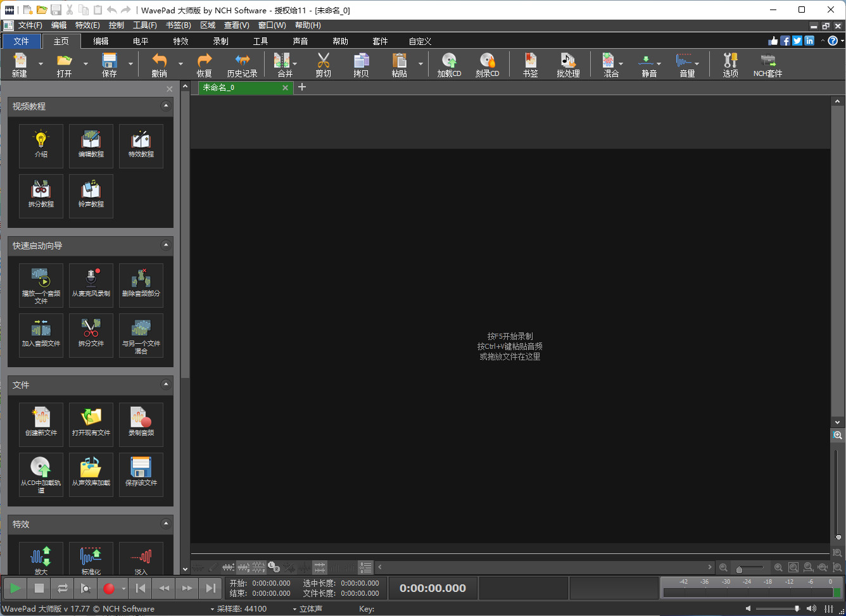This screenshot has width=846, height=616.
Task: Toggle loop playback mode
Action: (62, 588)
